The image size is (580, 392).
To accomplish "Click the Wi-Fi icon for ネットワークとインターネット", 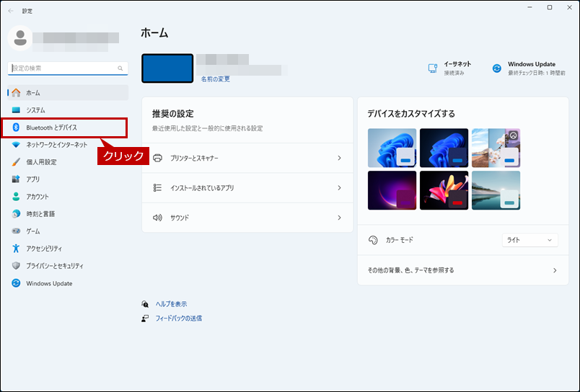I will [x=16, y=145].
